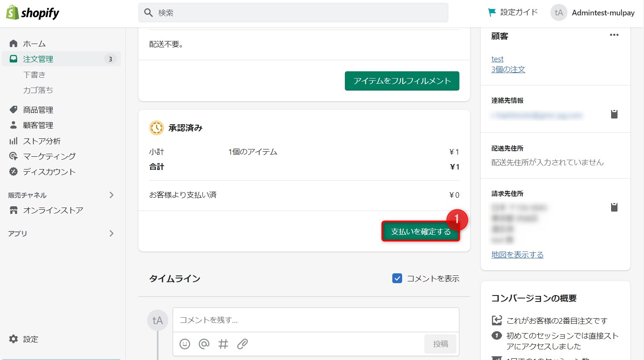
Task: Click アイテムをフルフィルメント button
Action: coord(402,81)
